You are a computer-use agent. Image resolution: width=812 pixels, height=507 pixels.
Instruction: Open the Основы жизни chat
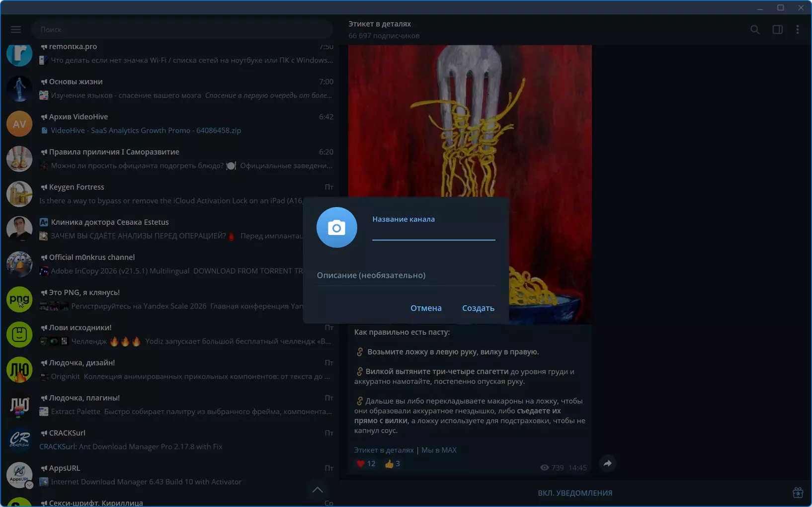pyautogui.click(x=169, y=88)
